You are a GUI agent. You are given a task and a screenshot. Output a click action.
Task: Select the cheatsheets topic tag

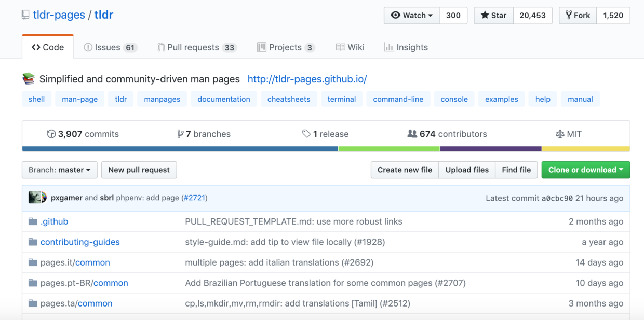point(289,99)
